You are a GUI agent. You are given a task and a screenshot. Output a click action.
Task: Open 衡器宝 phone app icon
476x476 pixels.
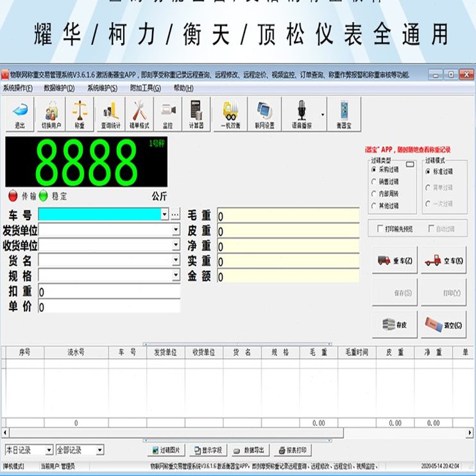point(344,114)
